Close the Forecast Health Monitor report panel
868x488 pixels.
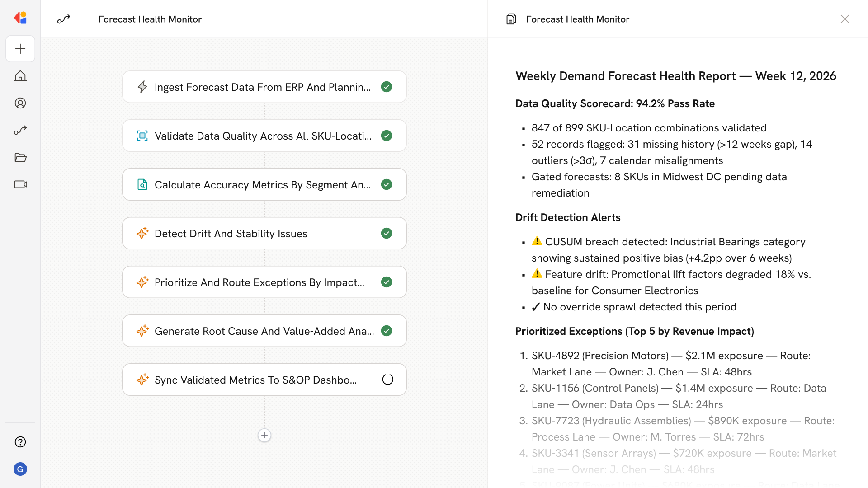844,19
